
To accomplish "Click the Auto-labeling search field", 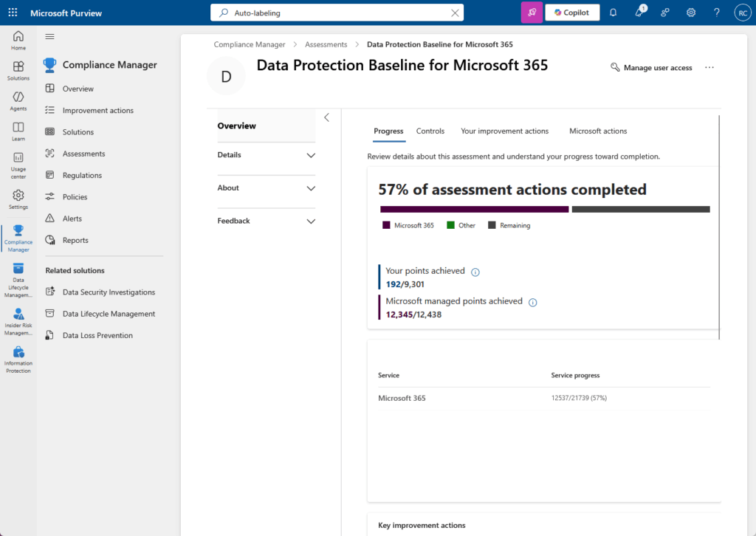I will 337,13.
